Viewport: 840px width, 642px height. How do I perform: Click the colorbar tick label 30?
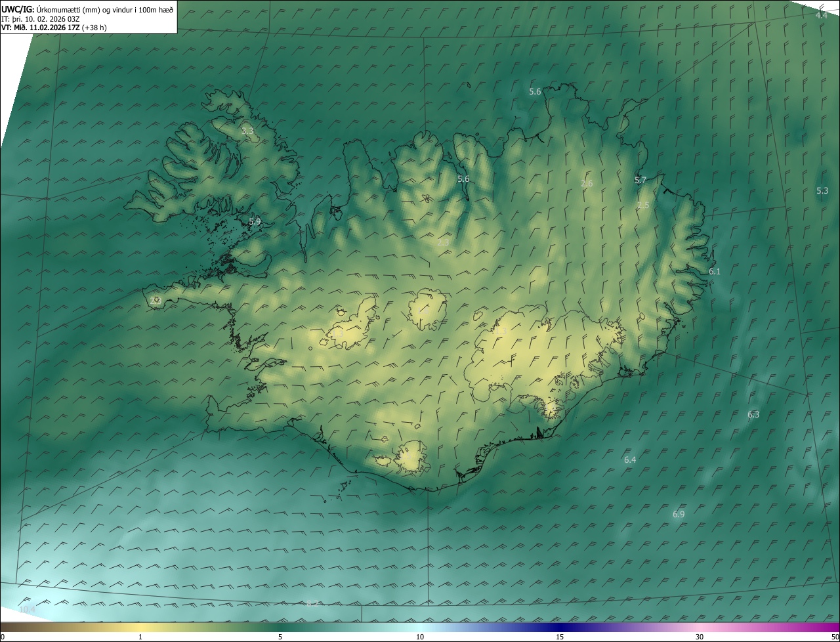700,637
